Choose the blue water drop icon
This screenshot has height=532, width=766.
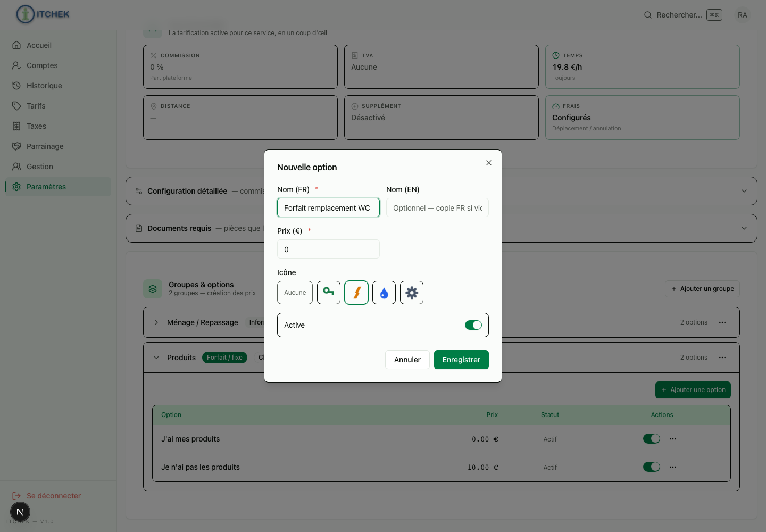coord(384,293)
